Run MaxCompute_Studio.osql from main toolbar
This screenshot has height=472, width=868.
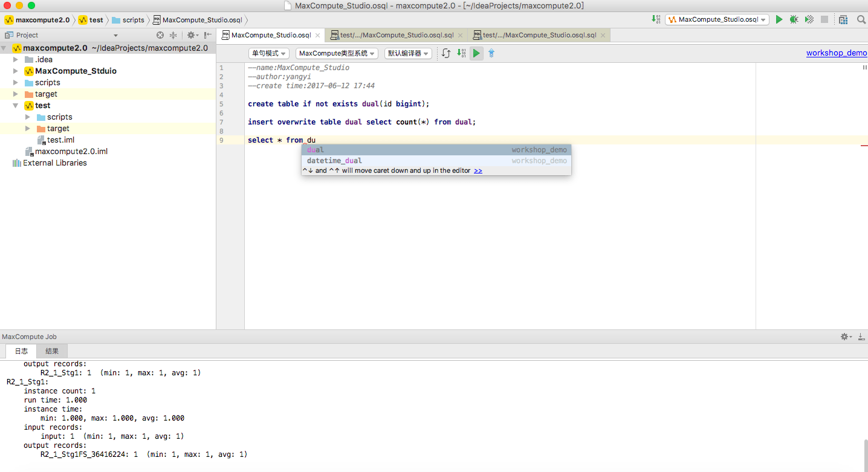779,19
